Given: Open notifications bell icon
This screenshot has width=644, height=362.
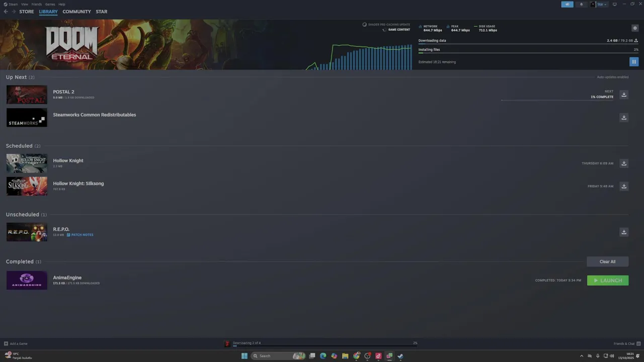Looking at the screenshot, I should tap(582, 4).
